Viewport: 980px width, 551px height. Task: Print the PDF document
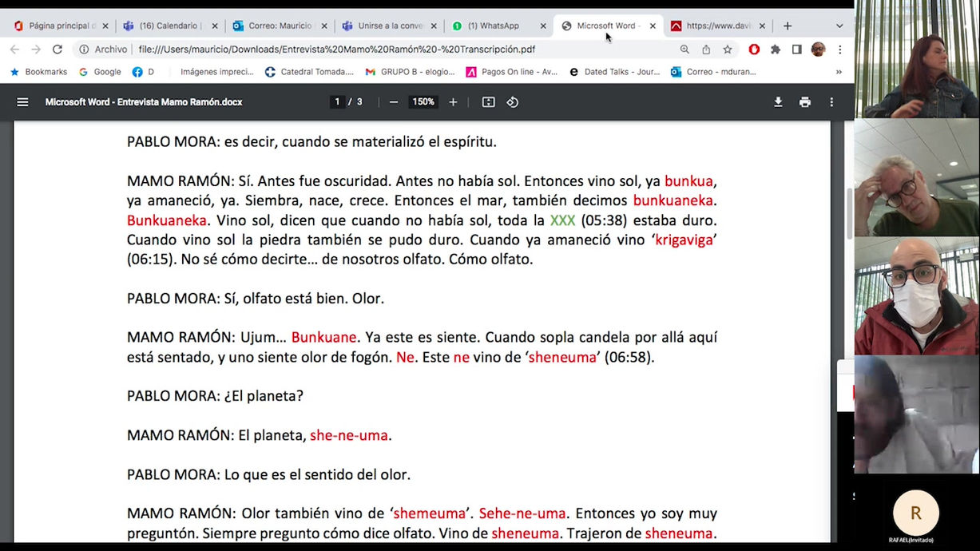point(804,102)
